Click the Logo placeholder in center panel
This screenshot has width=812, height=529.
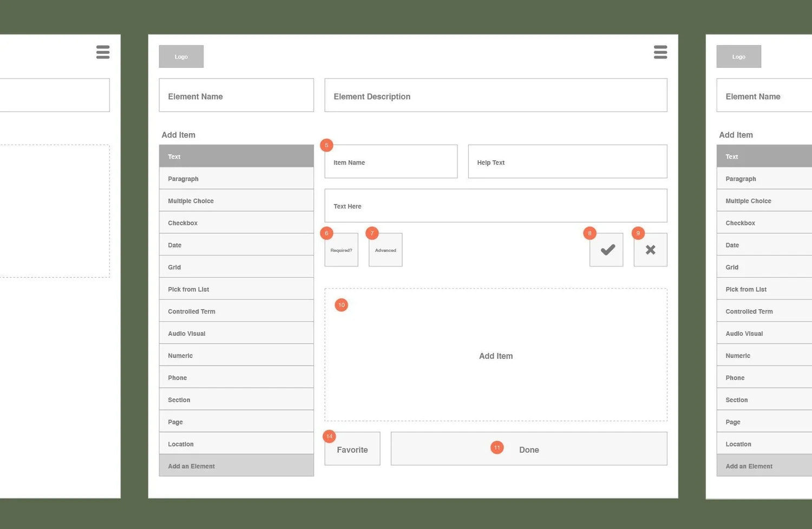coord(181,56)
